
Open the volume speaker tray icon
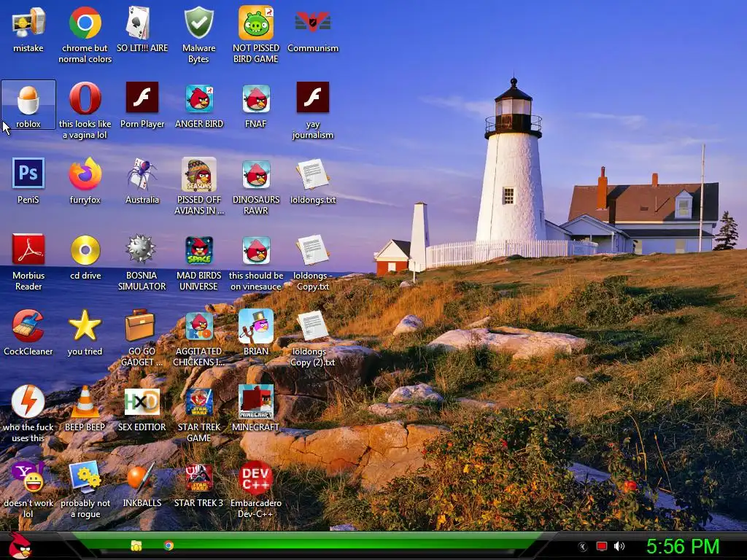(619, 546)
